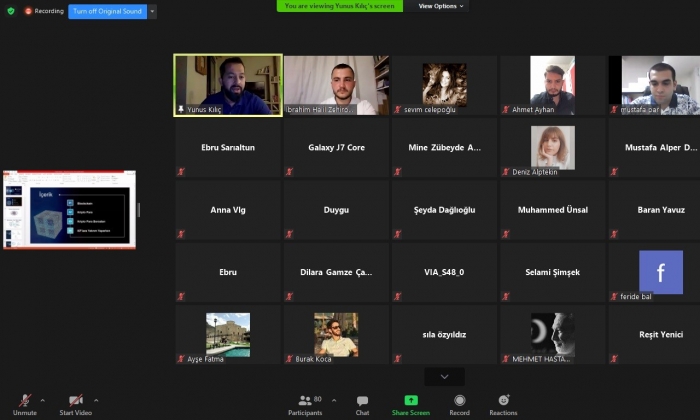Screen dimensions: 700x420
Task: Click the green Share Screen icon
Action: click(x=410, y=400)
